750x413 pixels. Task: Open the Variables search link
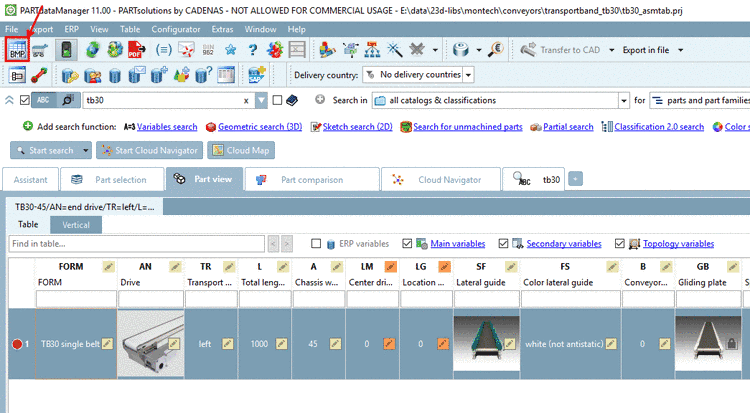click(x=167, y=127)
